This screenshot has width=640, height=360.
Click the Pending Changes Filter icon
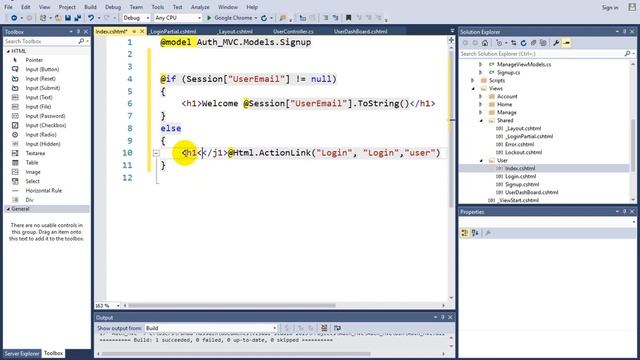coord(499,43)
